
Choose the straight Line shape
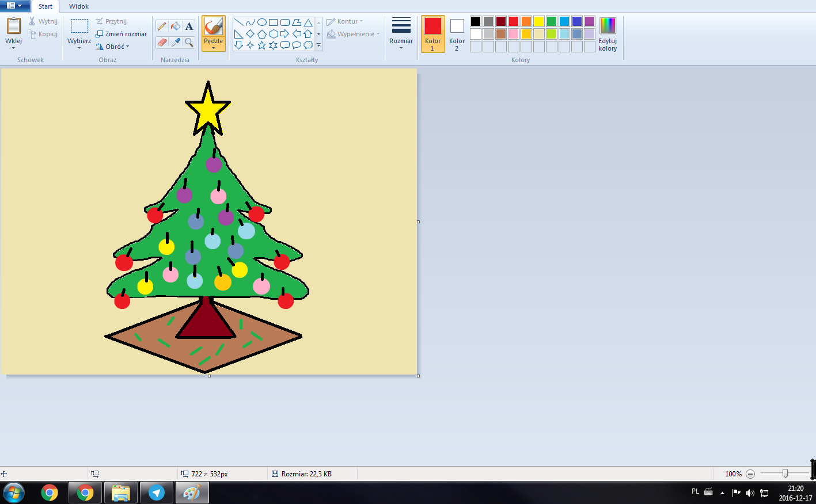click(x=238, y=22)
